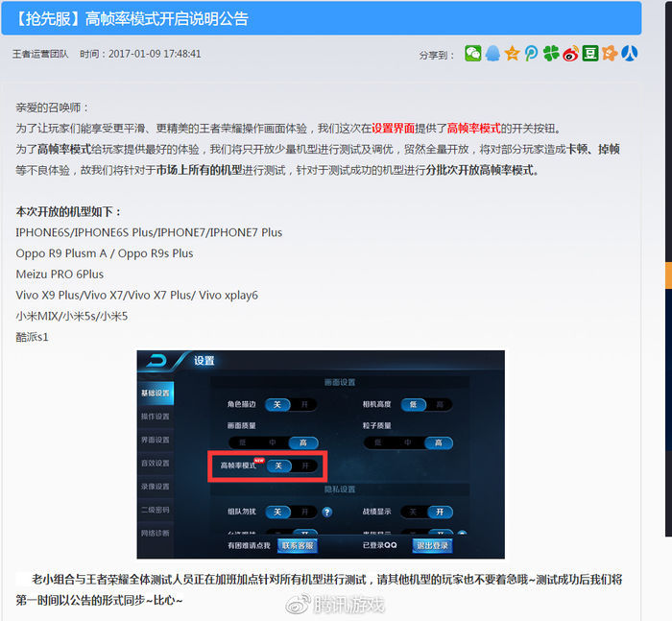The width and height of the screenshot is (672, 621).
Task: Click the back arrow in the 设置 header
Action: [x=156, y=361]
